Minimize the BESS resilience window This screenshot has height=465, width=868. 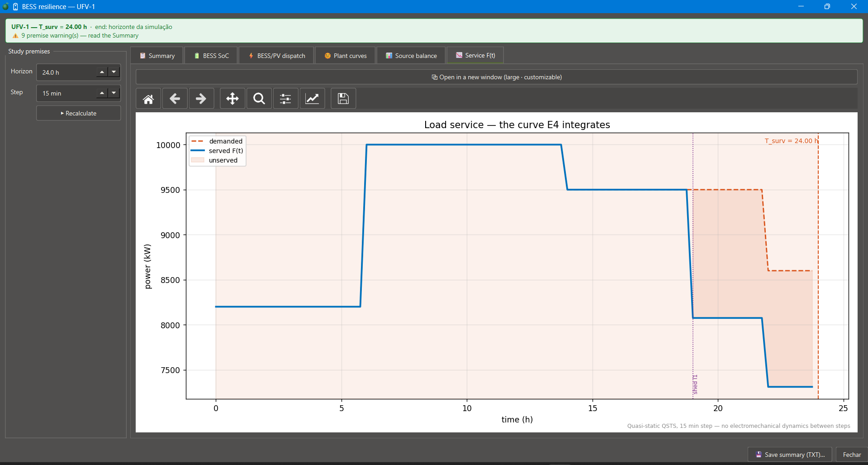click(801, 6)
